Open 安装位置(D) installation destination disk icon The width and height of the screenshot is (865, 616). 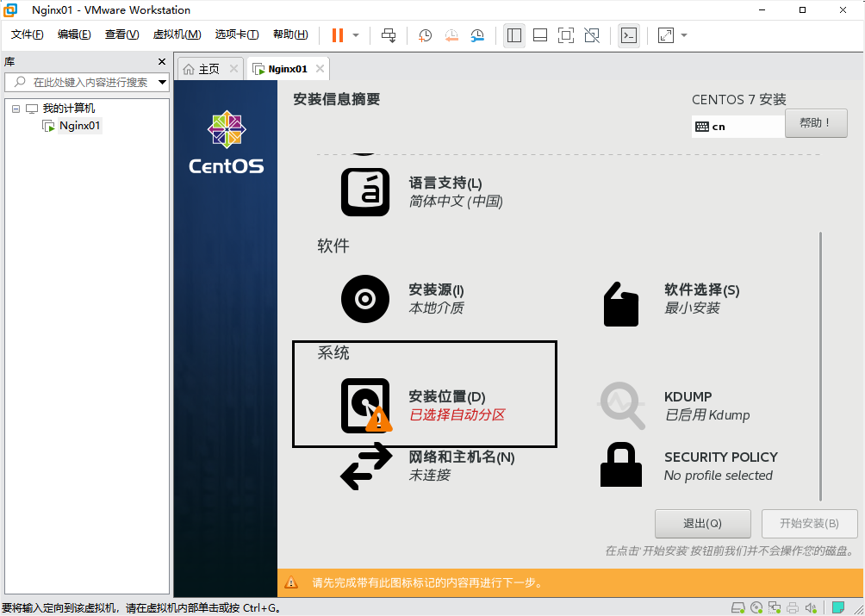[x=365, y=406]
